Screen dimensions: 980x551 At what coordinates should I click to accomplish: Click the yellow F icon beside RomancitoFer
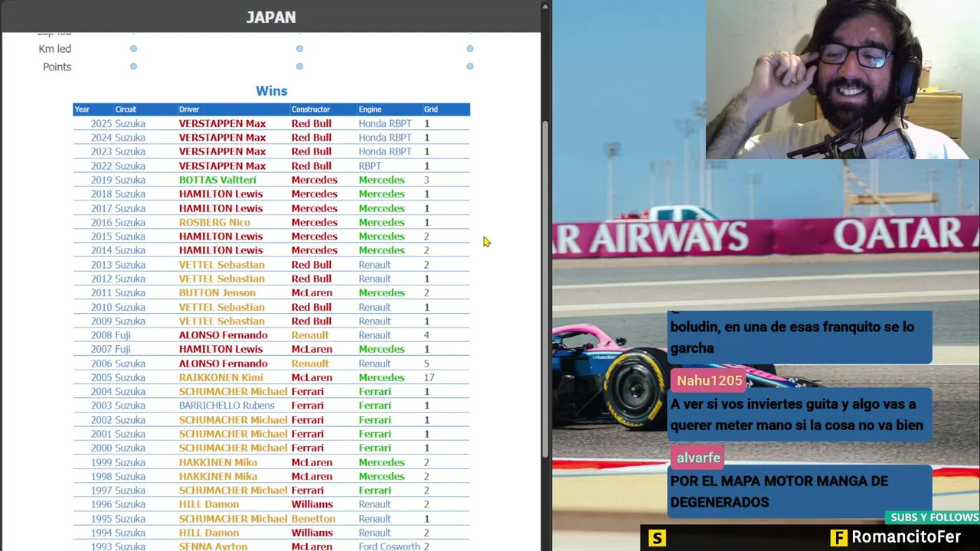(x=839, y=538)
